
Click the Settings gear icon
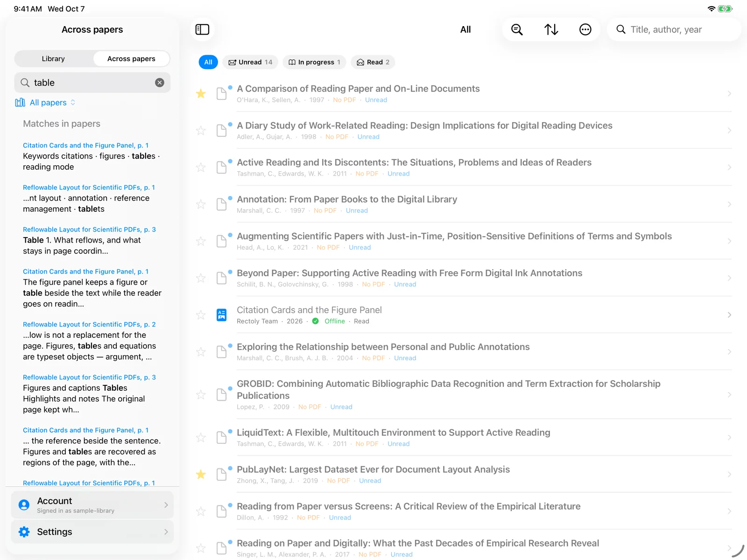point(24,532)
